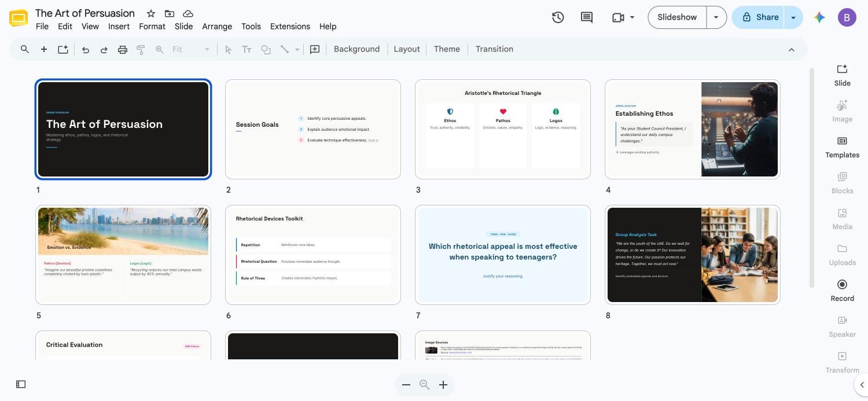Screen dimensions: 868x401
Task: Click the search menus magnifier icon
Action: click(x=25, y=49)
